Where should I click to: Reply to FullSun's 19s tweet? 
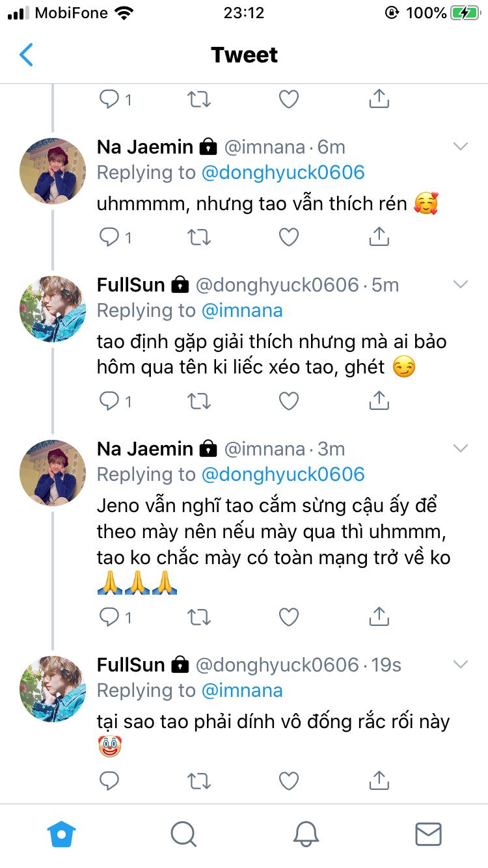109,780
